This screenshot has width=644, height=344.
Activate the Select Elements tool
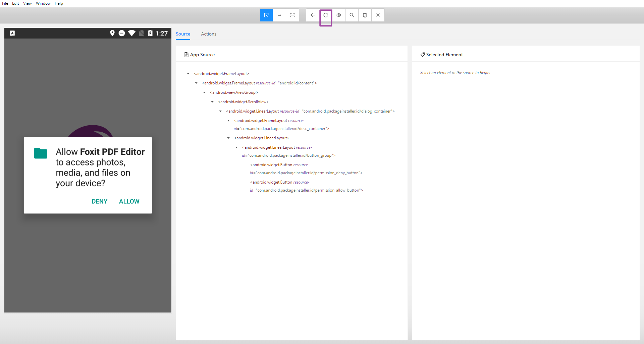(266, 15)
